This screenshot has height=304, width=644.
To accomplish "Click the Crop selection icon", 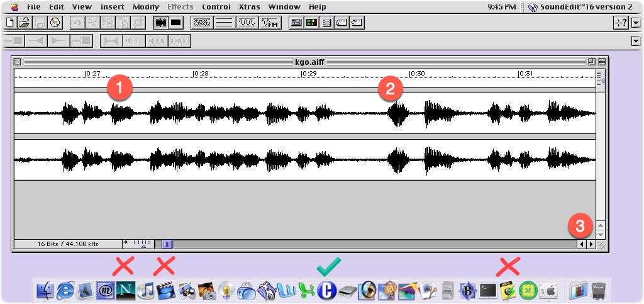I will tap(138, 23).
